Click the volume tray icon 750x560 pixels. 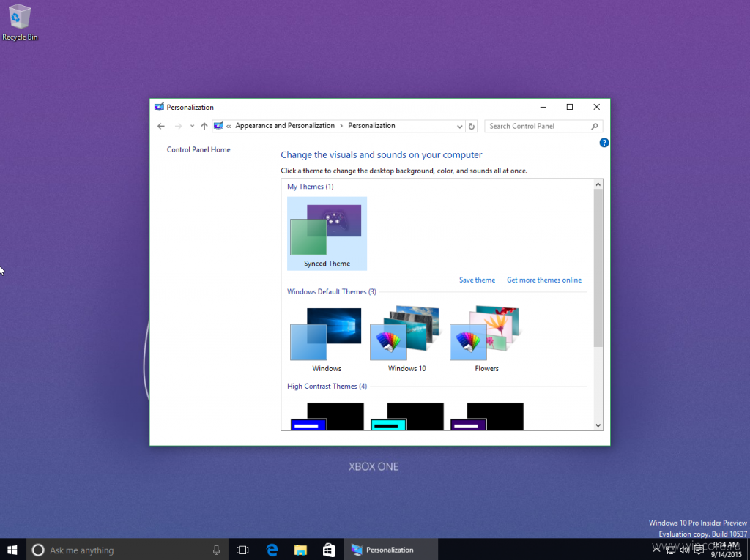click(x=685, y=550)
